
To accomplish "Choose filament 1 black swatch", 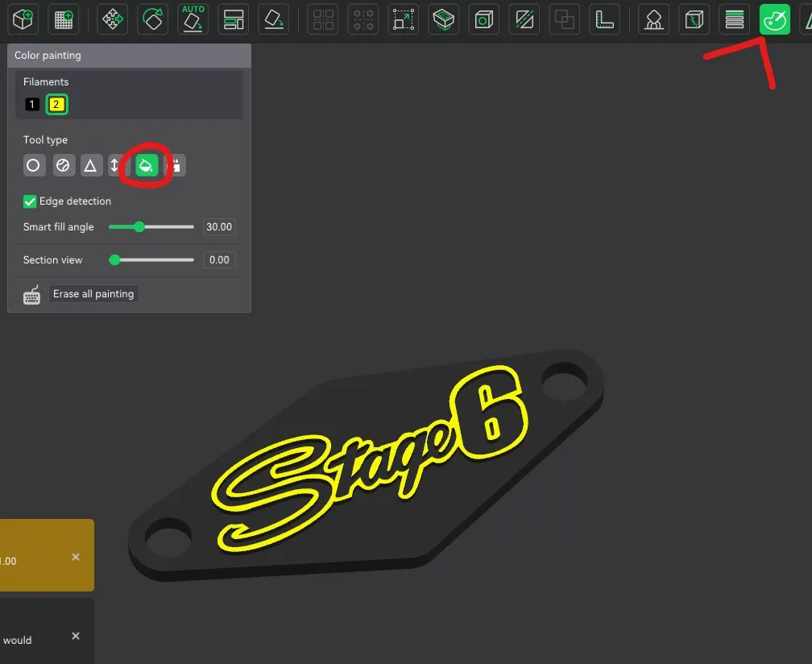I will pyautogui.click(x=32, y=105).
